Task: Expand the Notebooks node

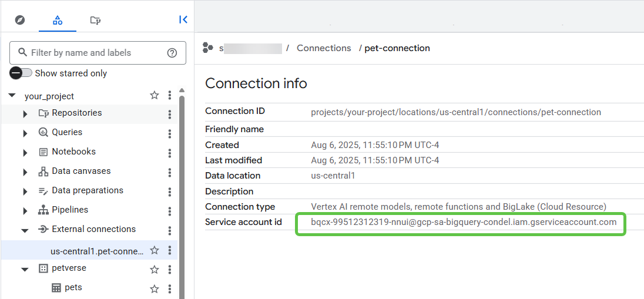Action: point(25,152)
